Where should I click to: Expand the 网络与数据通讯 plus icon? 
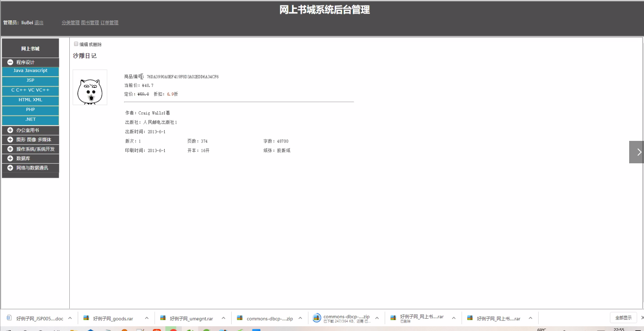[x=10, y=168]
